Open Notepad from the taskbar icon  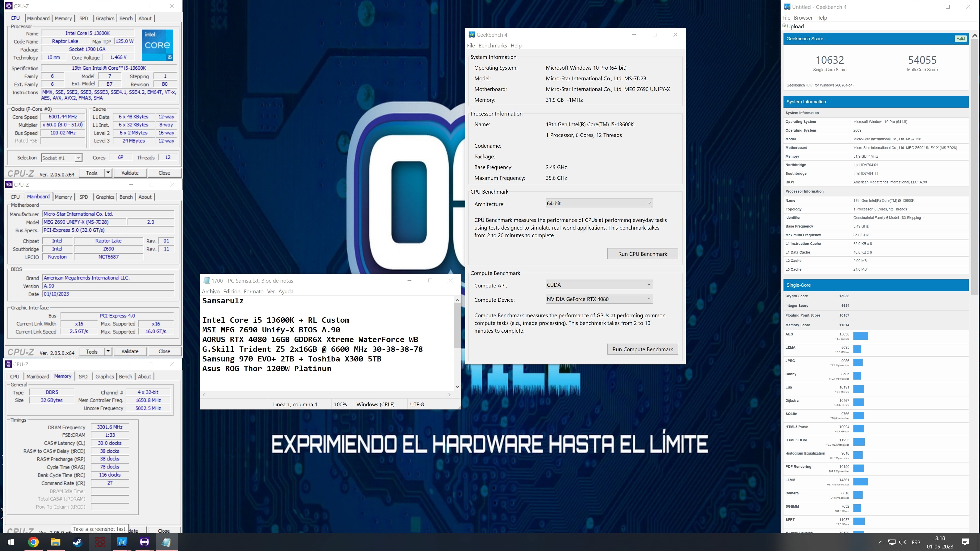166,542
